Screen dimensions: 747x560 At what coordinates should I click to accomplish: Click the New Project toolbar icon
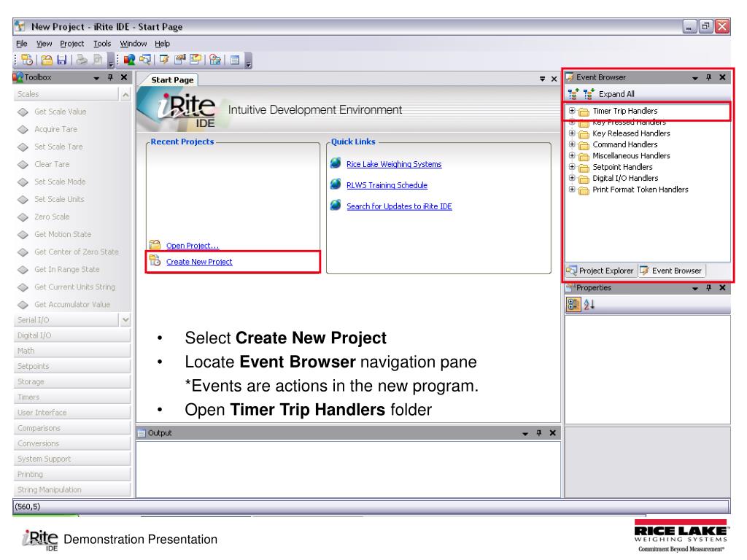point(27,60)
